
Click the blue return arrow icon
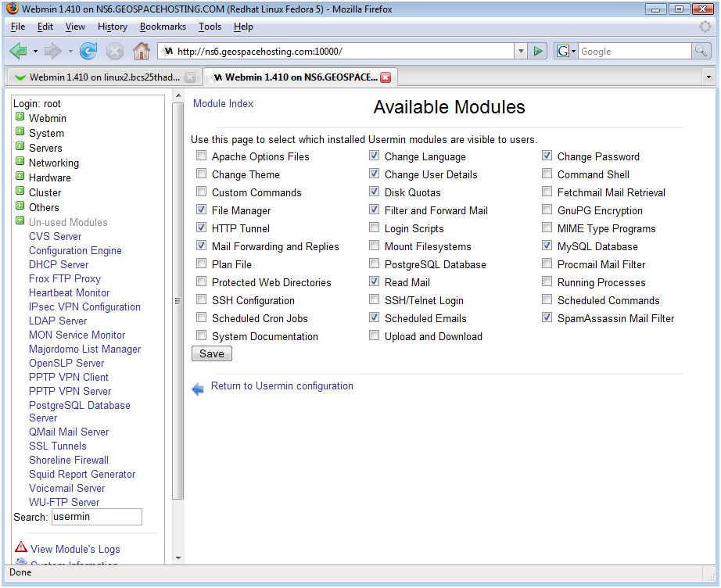tap(198, 389)
